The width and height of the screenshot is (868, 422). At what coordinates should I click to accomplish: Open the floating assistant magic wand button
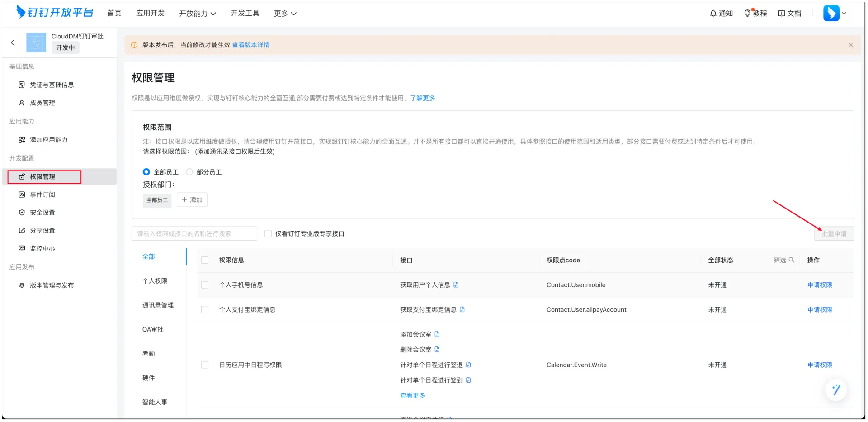(836, 390)
